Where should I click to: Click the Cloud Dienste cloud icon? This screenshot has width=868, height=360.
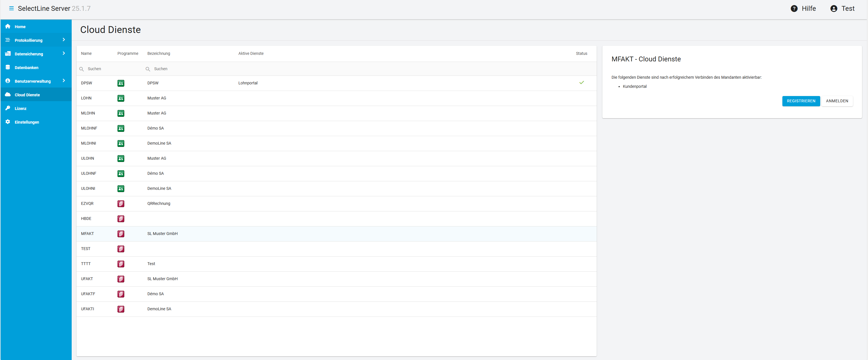point(8,95)
